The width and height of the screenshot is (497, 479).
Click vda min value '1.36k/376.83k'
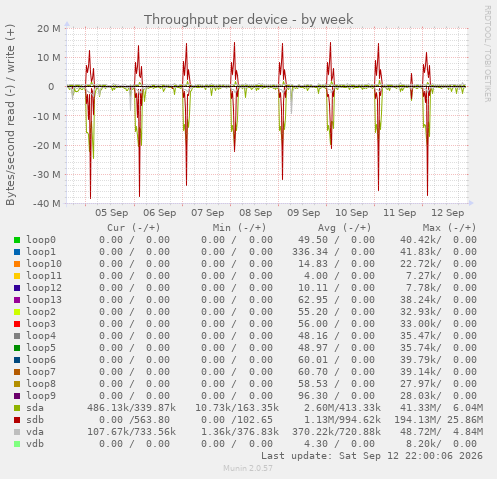[240, 432]
